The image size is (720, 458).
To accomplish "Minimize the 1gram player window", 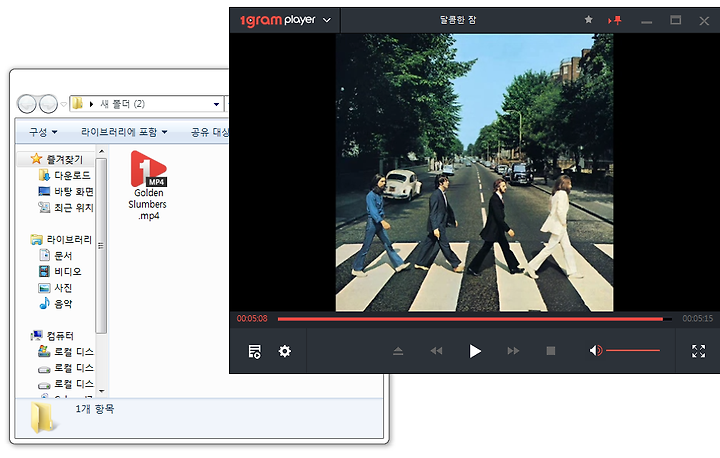I will pos(647,21).
